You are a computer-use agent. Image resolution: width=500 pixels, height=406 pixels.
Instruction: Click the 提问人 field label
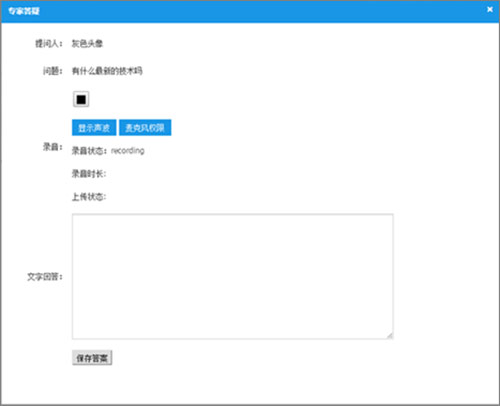tap(49, 44)
